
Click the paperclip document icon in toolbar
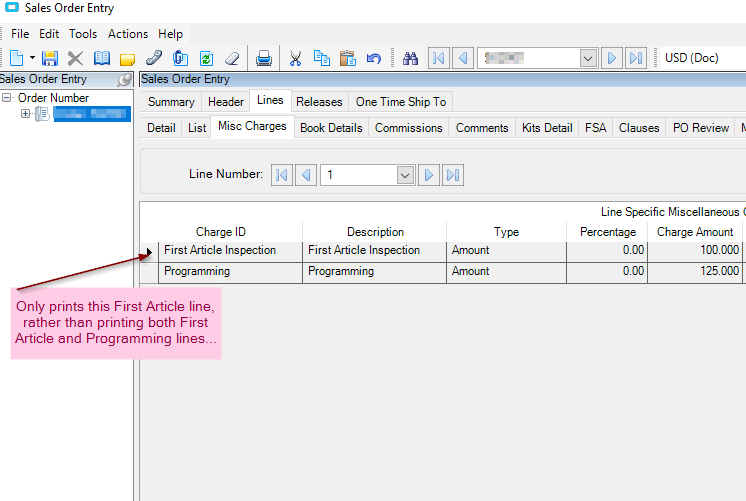(180, 59)
